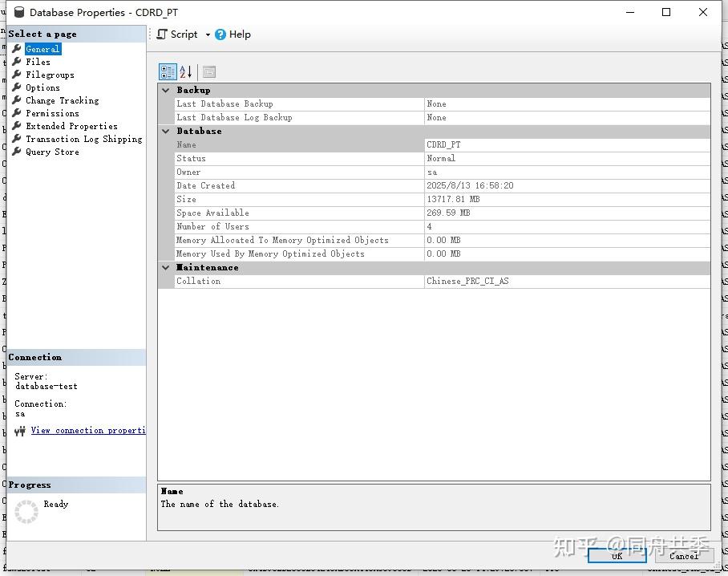Maximize the Database Properties window
The image size is (728, 576).
665,12
